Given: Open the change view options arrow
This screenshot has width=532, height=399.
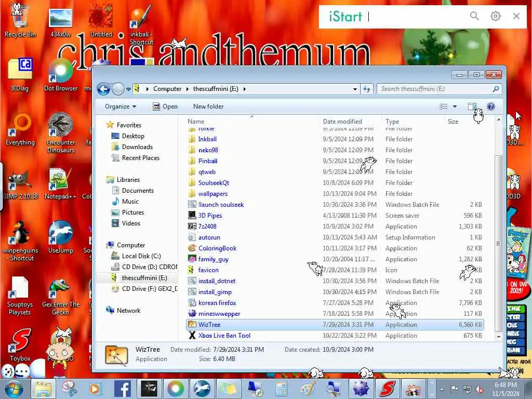Looking at the screenshot, I should 455,107.
